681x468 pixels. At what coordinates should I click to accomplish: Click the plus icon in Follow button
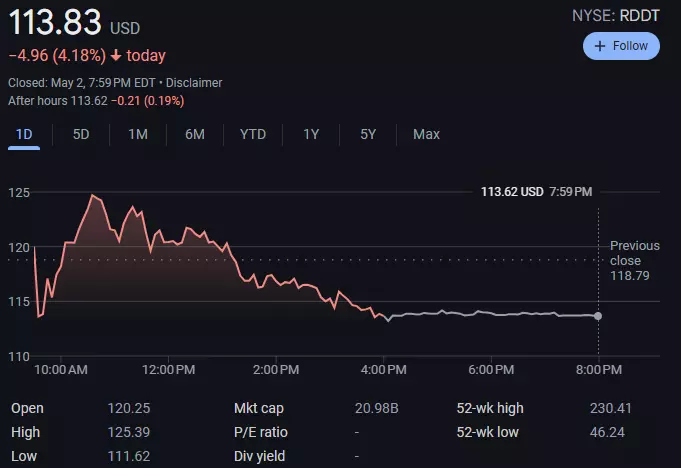tap(599, 46)
